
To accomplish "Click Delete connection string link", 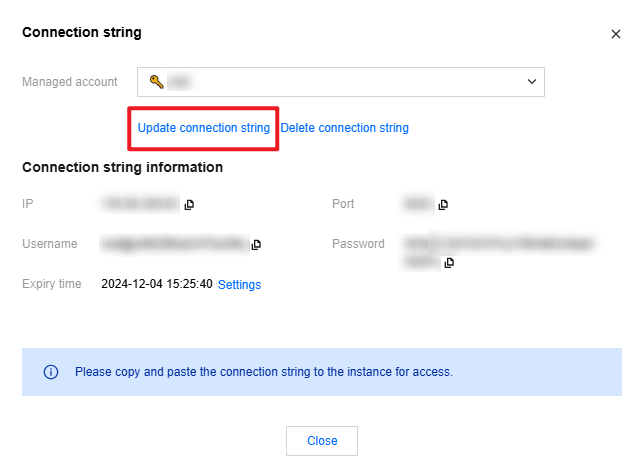I will 344,128.
